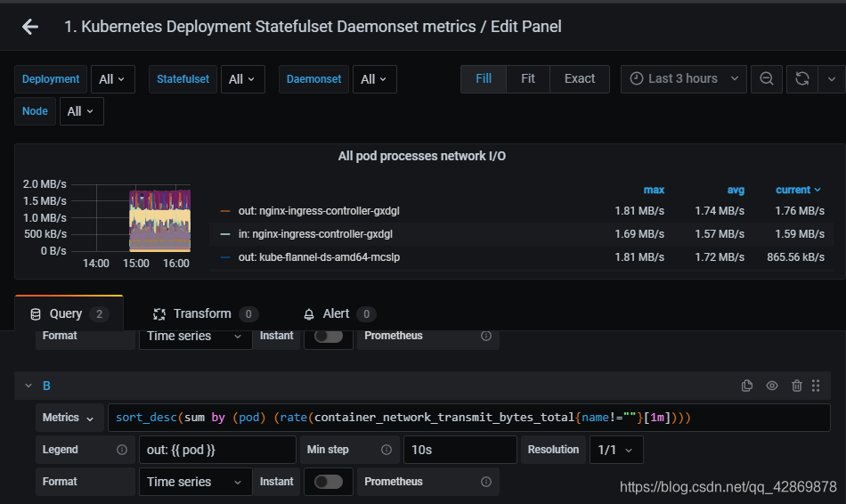Click current value 865.56 kB/s
Image resolution: width=846 pixels, height=504 pixels.
(x=795, y=257)
